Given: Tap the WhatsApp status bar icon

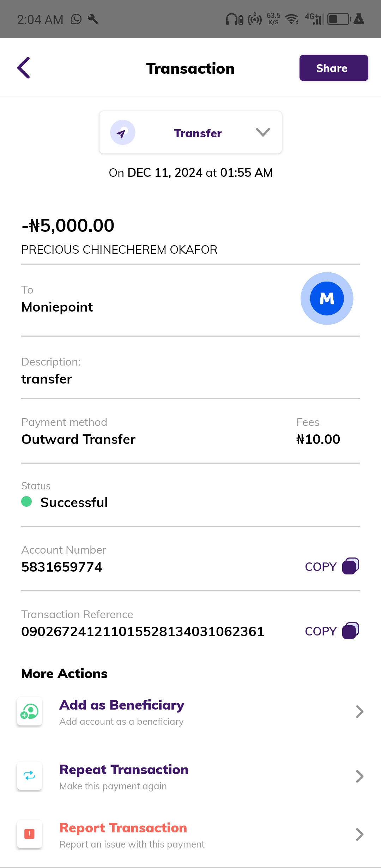Looking at the screenshot, I should 76,19.
